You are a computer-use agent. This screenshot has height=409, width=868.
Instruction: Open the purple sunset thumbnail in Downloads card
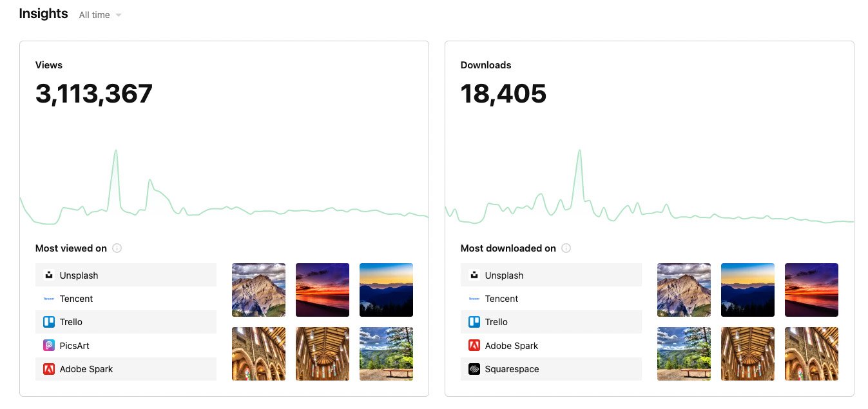[x=811, y=290]
